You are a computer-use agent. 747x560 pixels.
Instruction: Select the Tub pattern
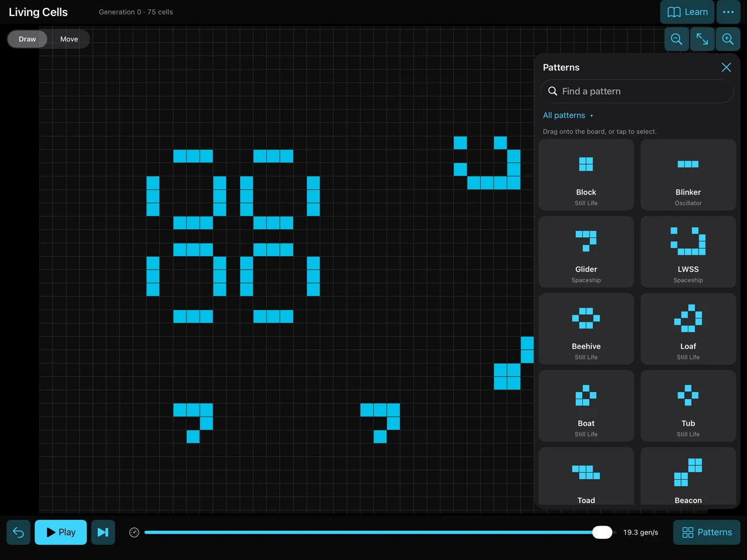(688, 405)
